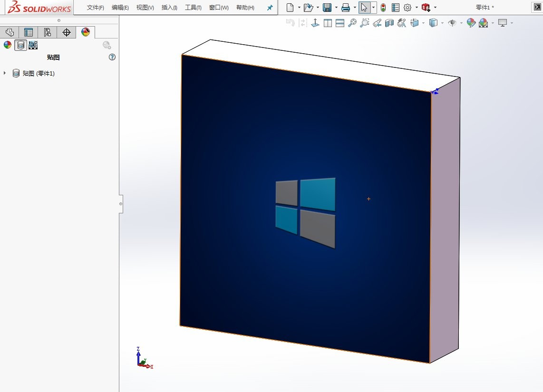Image resolution: width=543 pixels, height=392 pixels.
Task: Click the Dynamic Annotation Views icon
Action: click(x=402, y=23)
